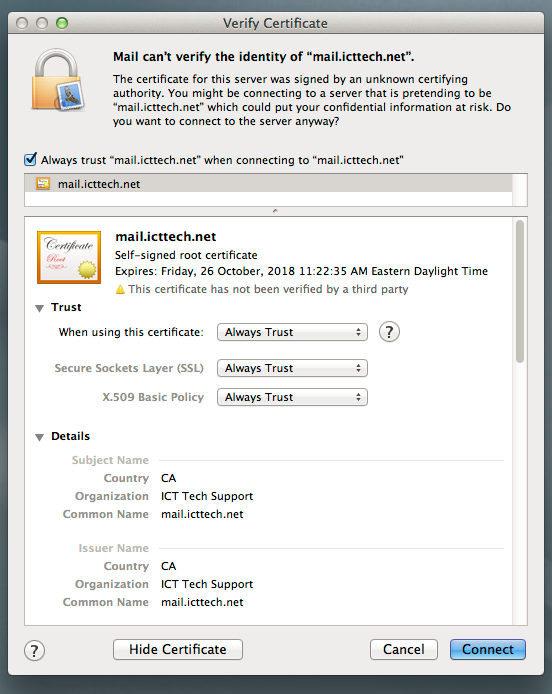Viewport: 552px width, 694px height.
Task: Click the small certificate icon beside mail.icttech.net
Action: point(43,184)
